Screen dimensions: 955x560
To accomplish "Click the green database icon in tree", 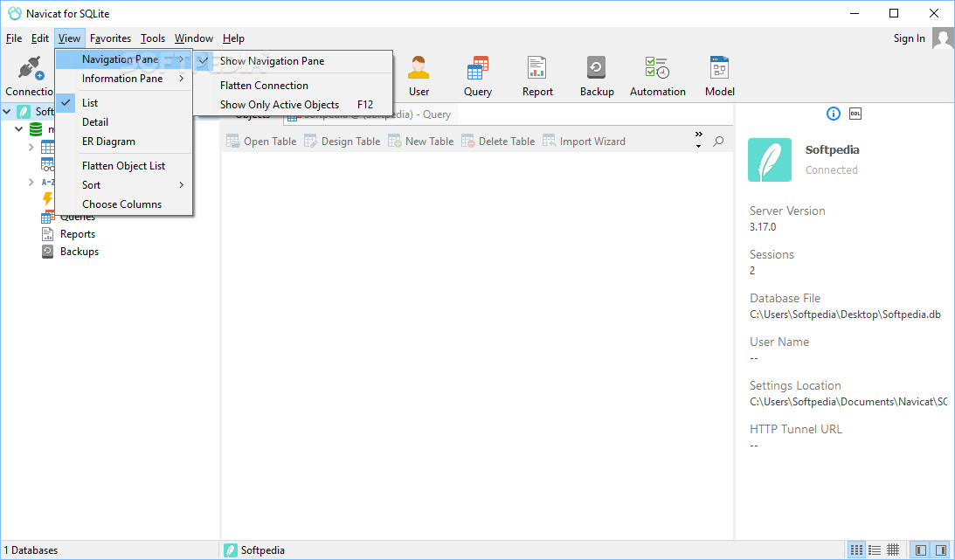I will click(x=36, y=129).
